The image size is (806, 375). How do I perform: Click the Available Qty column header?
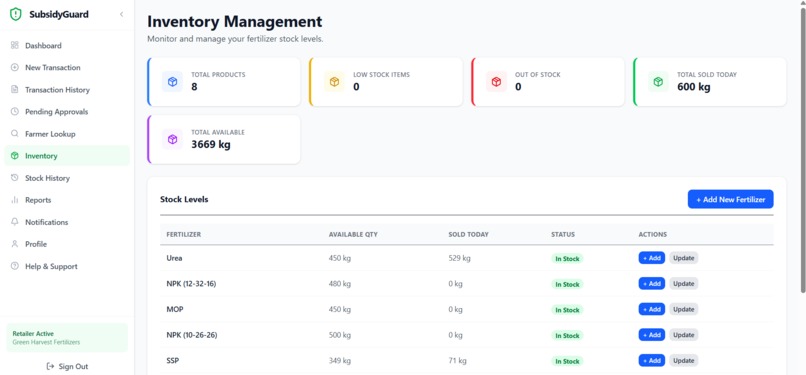click(x=353, y=235)
